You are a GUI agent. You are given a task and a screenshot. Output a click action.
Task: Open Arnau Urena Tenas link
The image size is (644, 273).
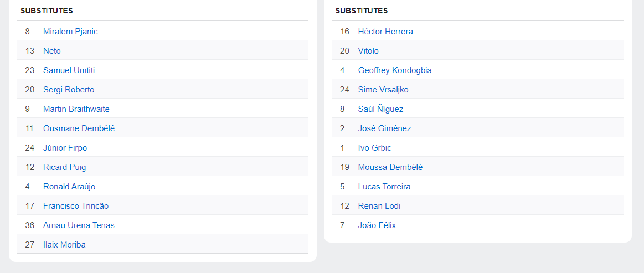(79, 225)
